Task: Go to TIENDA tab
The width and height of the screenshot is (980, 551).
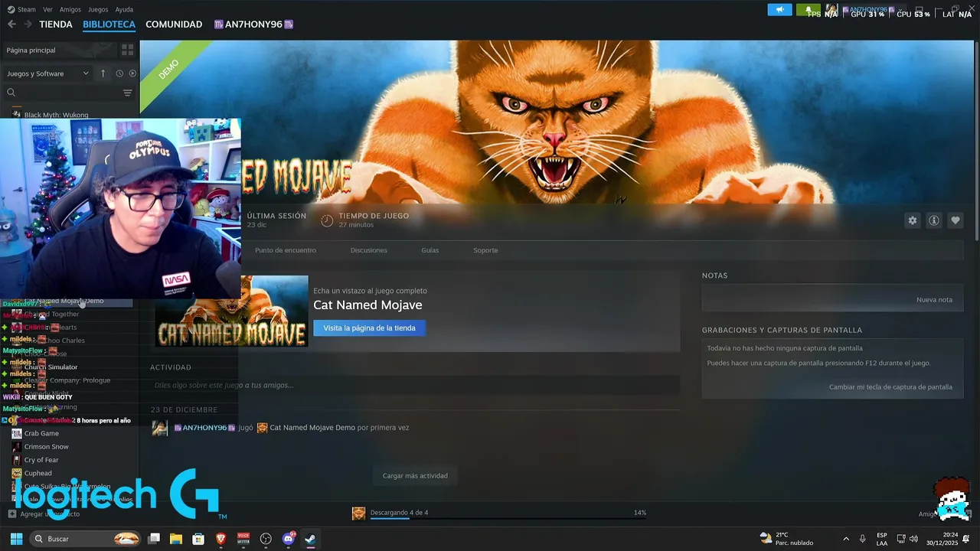Action: click(56, 24)
